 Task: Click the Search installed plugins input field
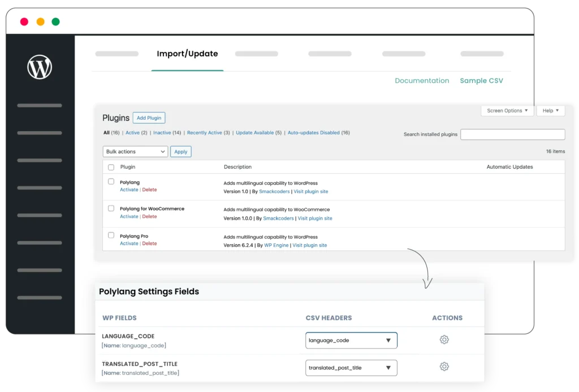tap(512, 134)
